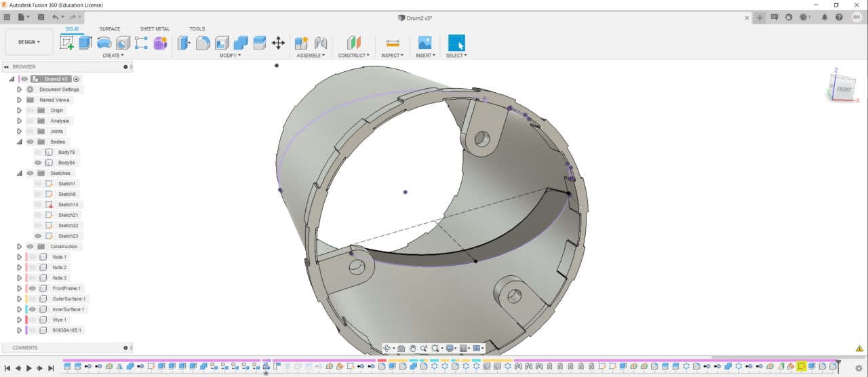Select the Rectangular Pattern tool
Viewport: 868px width, 377px height.
coord(141,43)
